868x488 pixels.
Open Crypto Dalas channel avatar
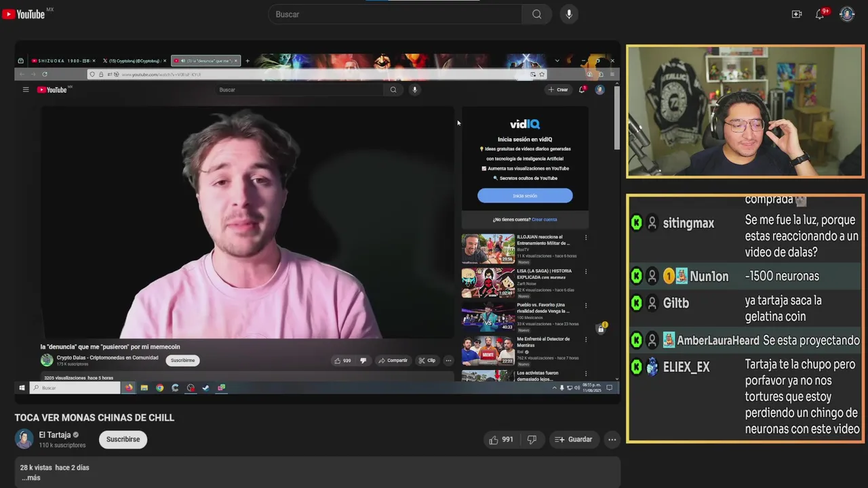47,360
